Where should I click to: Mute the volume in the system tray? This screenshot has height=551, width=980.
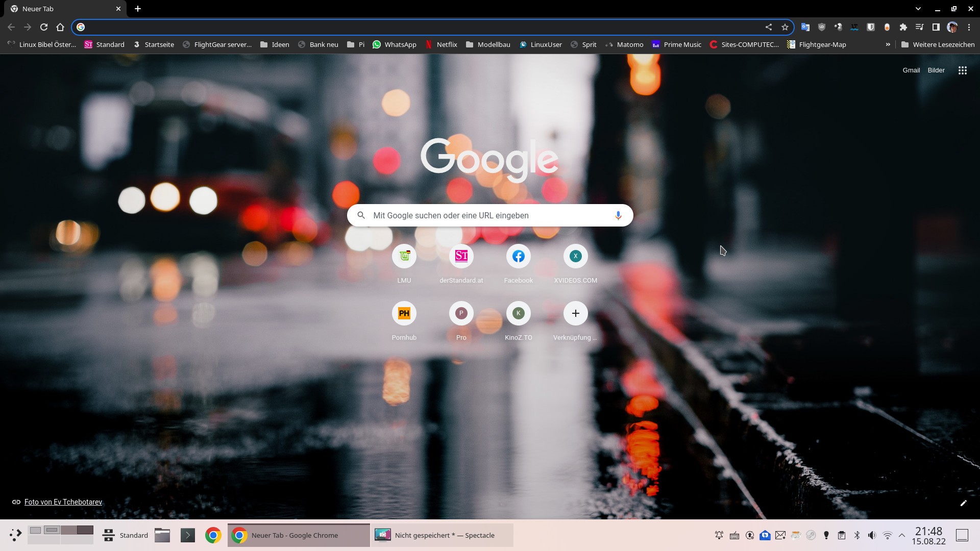coord(872,535)
